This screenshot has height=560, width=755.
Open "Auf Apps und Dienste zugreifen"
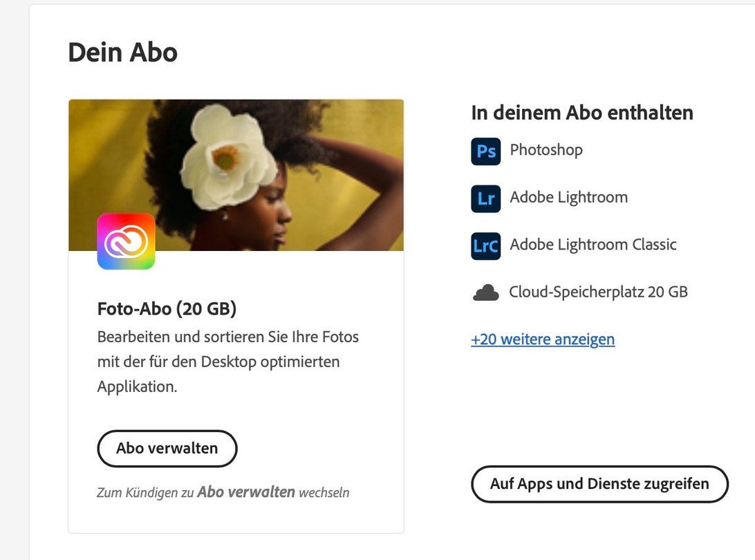click(x=599, y=483)
